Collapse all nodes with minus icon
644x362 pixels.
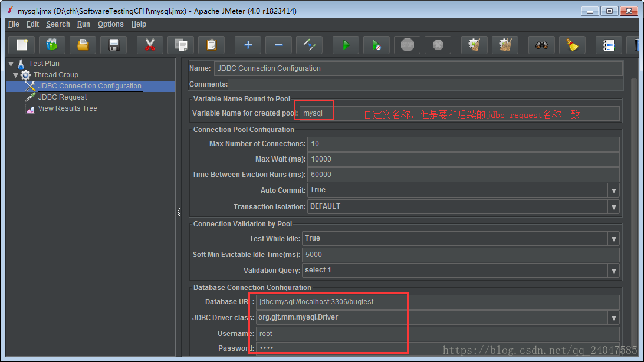278,45
